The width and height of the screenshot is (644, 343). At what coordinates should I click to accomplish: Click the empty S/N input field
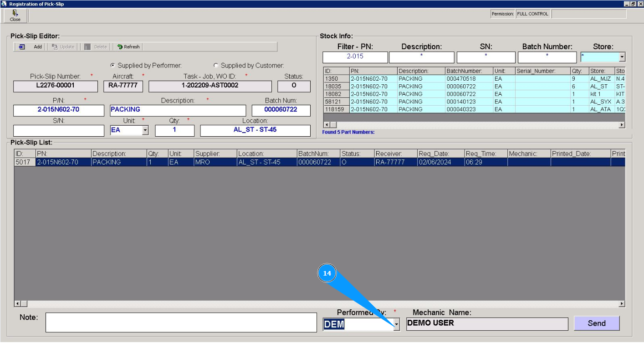click(x=59, y=131)
